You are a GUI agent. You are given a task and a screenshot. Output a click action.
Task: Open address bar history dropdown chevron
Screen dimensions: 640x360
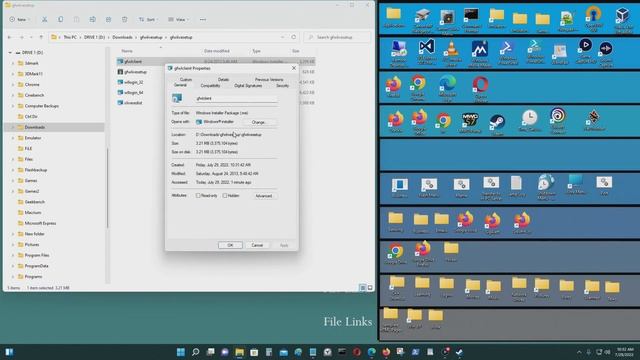pyautogui.click(x=282, y=37)
